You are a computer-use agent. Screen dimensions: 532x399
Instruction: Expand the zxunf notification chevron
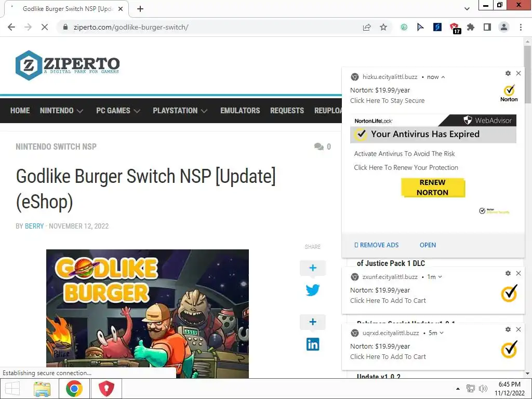pyautogui.click(x=440, y=277)
